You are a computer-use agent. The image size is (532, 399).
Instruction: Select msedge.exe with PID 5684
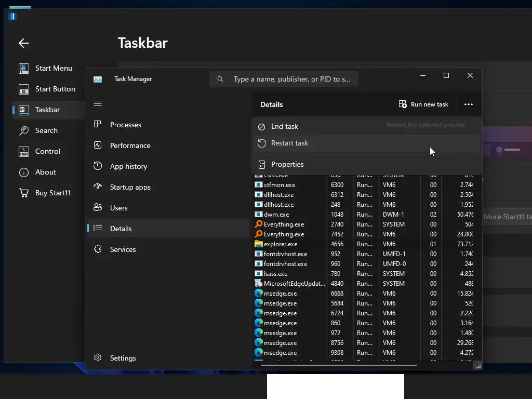(364, 303)
